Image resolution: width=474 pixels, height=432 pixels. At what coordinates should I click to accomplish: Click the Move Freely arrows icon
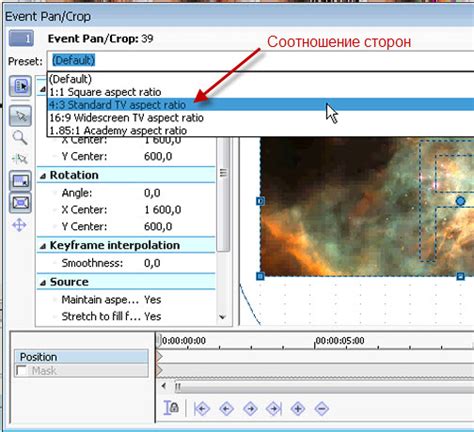click(x=19, y=225)
